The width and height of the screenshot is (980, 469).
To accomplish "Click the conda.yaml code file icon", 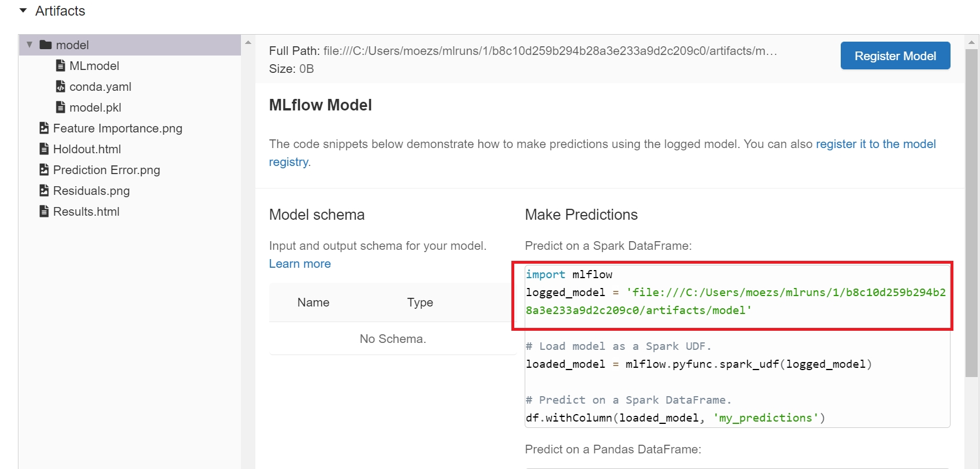I will tap(60, 87).
